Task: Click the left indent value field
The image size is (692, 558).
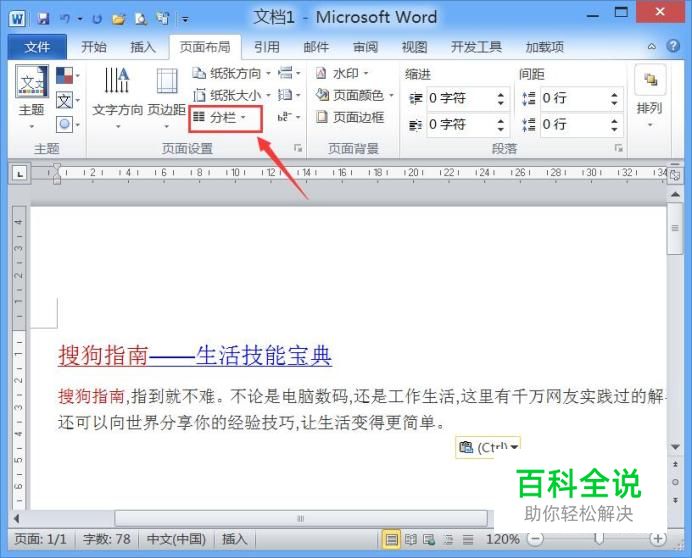Action: point(460,98)
